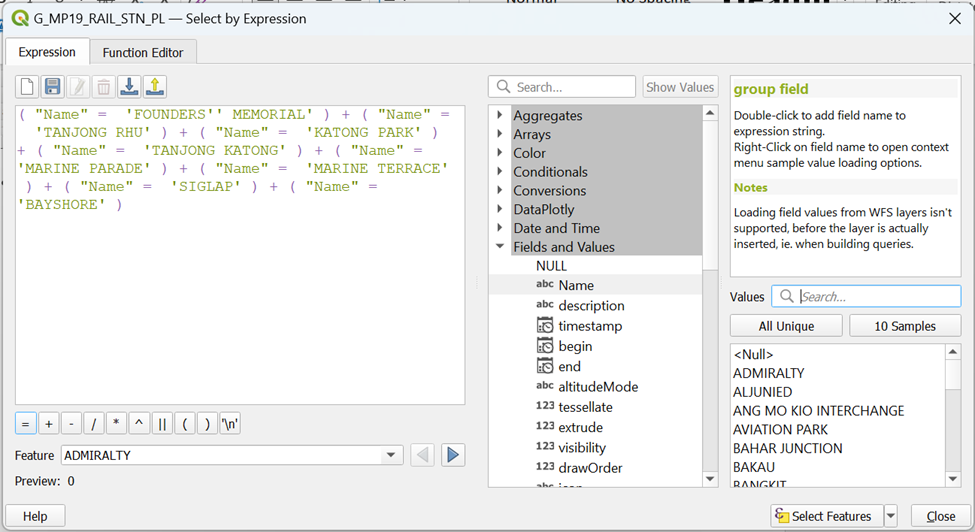Viewport: 975px width, 532px height.
Task: Expand the Aggregates function group
Action: click(500, 116)
